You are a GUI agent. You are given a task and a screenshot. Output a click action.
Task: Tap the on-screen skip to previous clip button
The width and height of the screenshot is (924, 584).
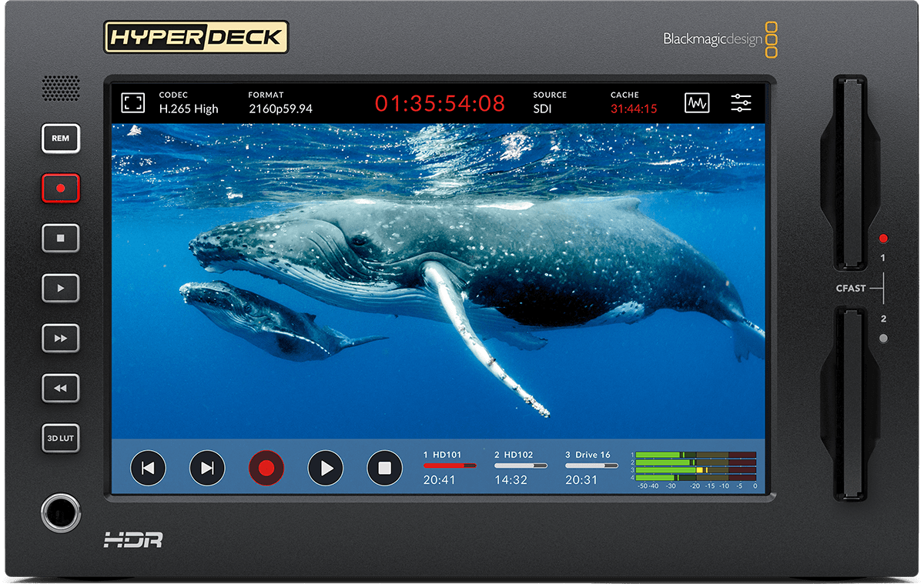149,468
